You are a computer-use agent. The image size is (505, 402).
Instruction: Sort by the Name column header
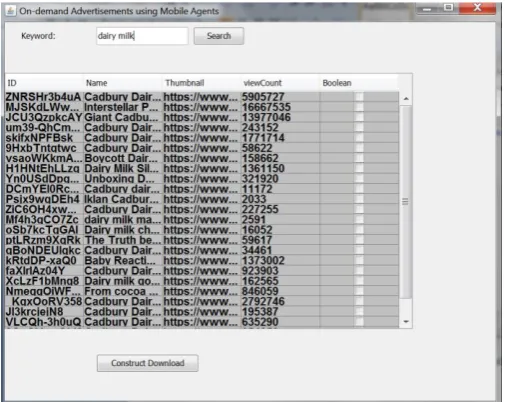[x=123, y=83]
